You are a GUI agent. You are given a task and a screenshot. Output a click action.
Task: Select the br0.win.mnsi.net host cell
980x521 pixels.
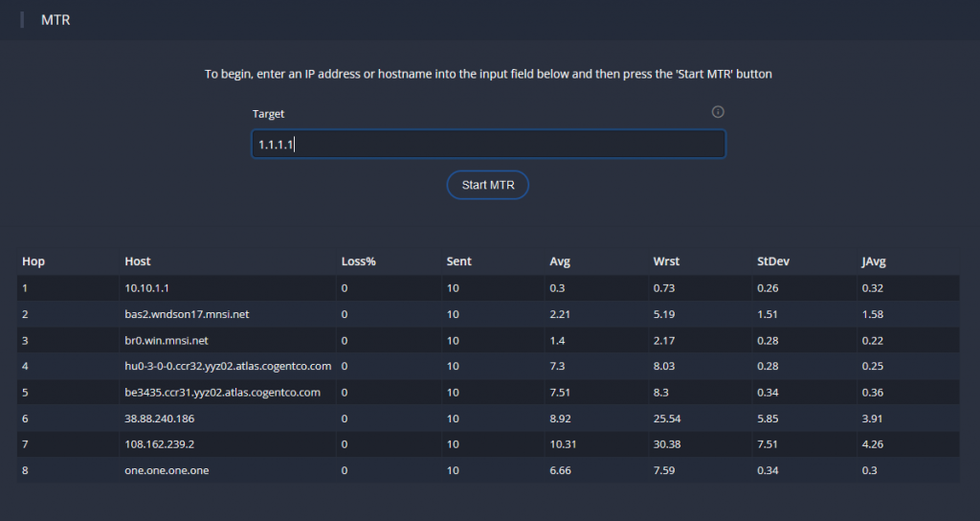click(167, 340)
